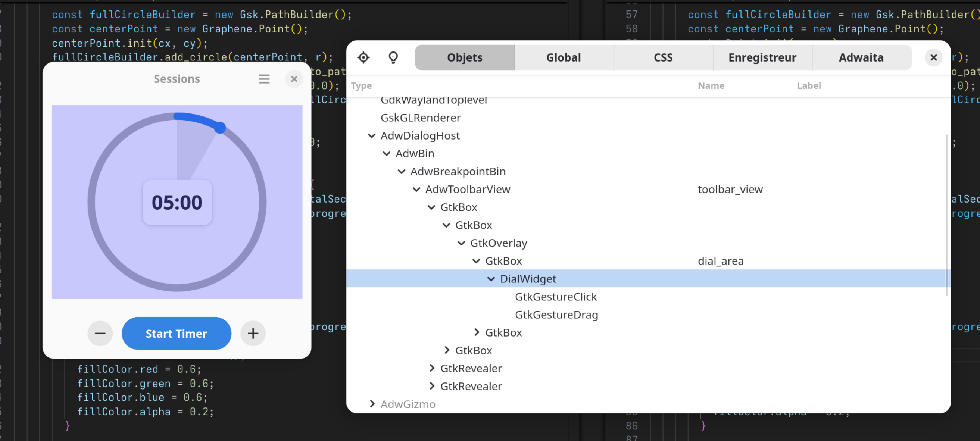The image size is (980, 441).
Task: Close the inspector panel
Action: (933, 57)
